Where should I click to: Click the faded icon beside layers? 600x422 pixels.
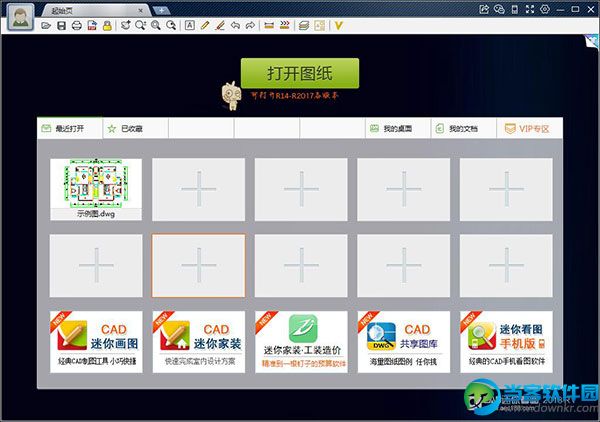[x=319, y=26]
